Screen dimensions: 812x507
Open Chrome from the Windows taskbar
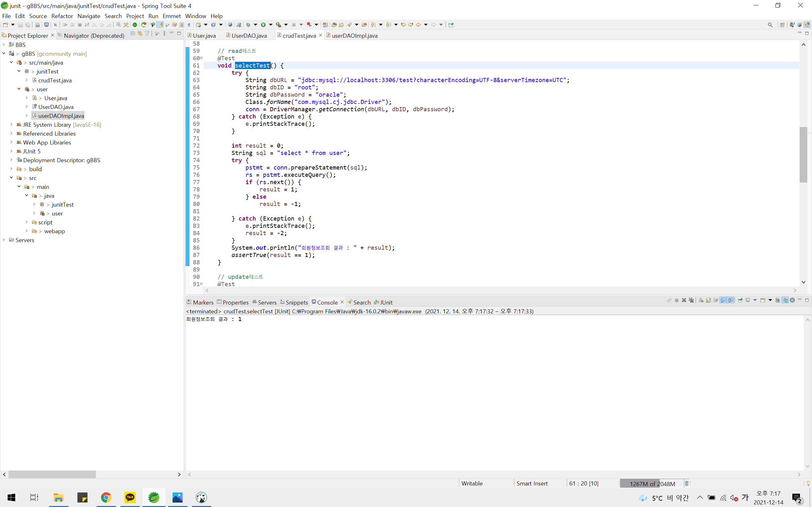point(106,497)
